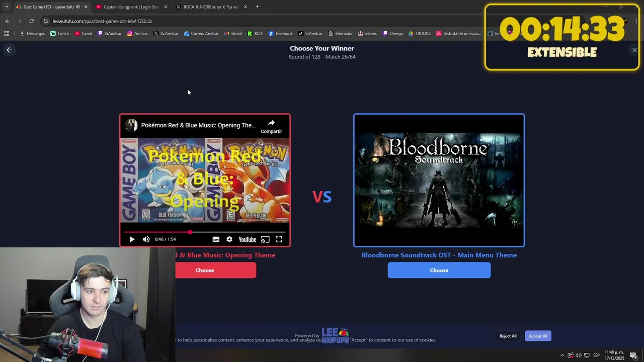Reload the page

31,21
